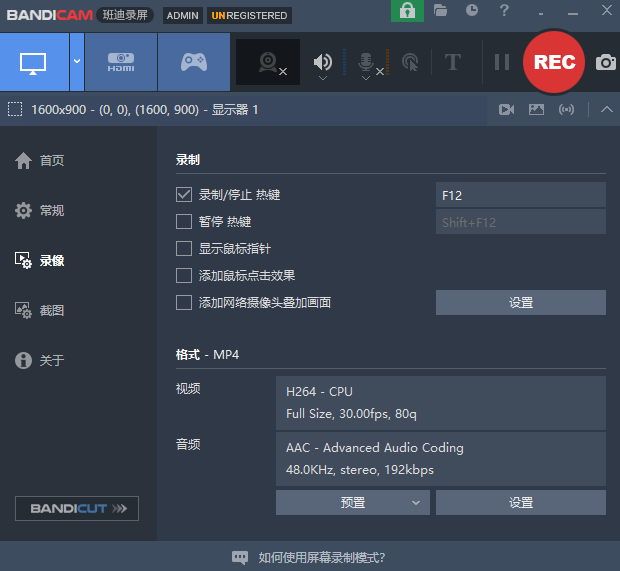The width and height of the screenshot is (620, 571).
Task: Open audio broadcast signal icon
Action: 566,110
